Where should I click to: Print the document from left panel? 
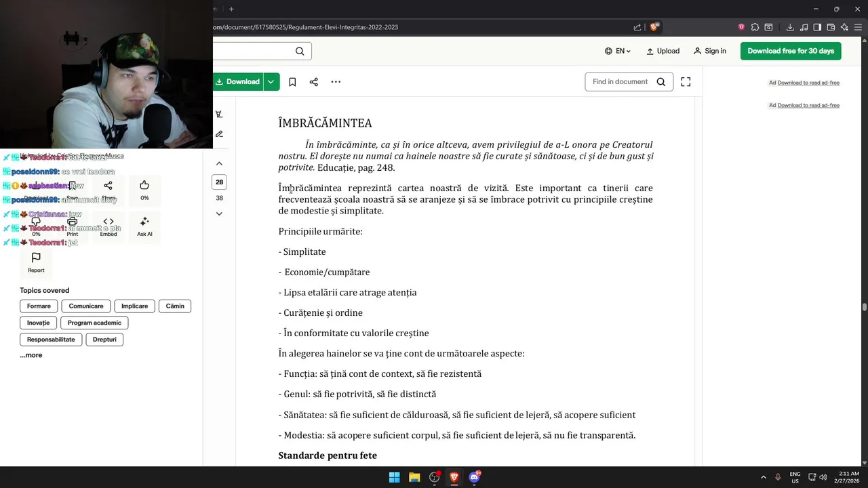73,226
